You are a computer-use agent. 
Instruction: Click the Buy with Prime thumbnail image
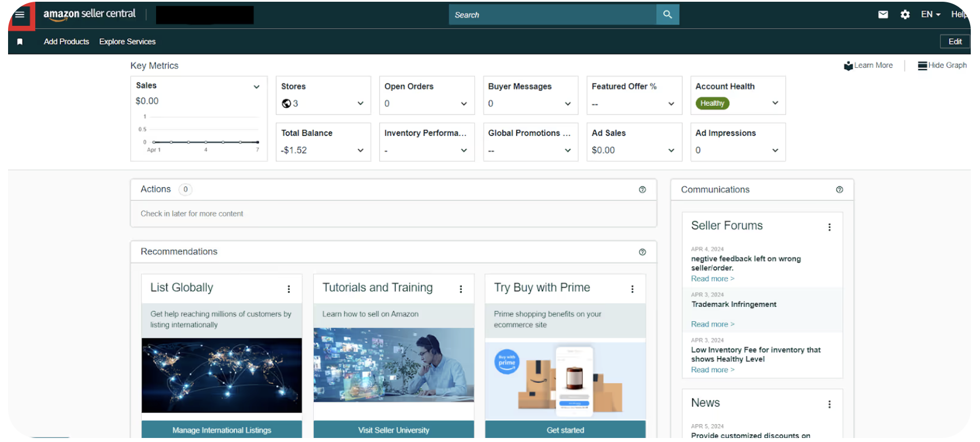tap(565, 380)
